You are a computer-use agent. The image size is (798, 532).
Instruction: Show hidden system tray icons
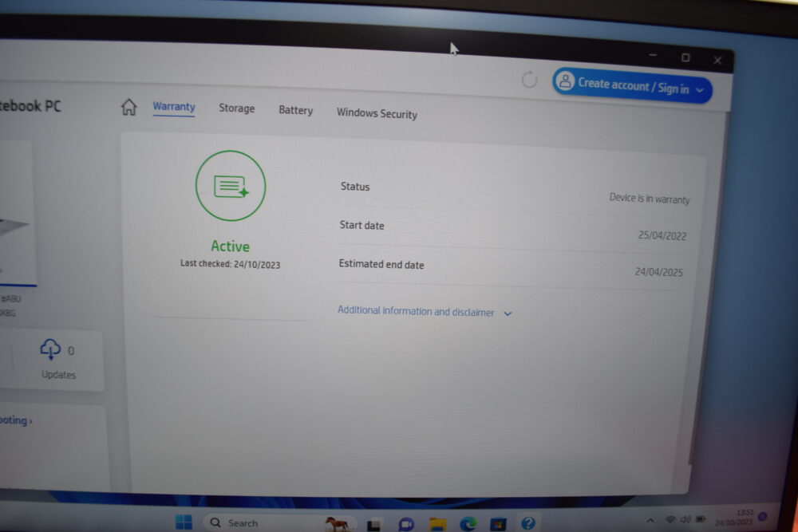tap(650, 520)
